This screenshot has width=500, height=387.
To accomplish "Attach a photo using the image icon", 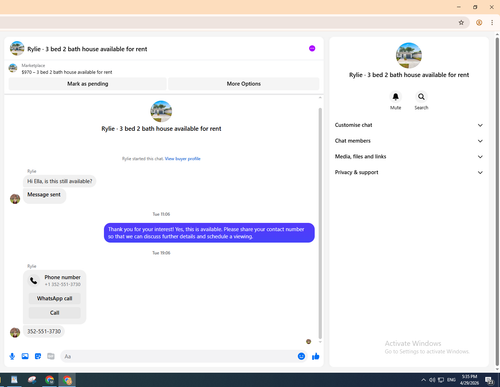I will tap(25, 356).
